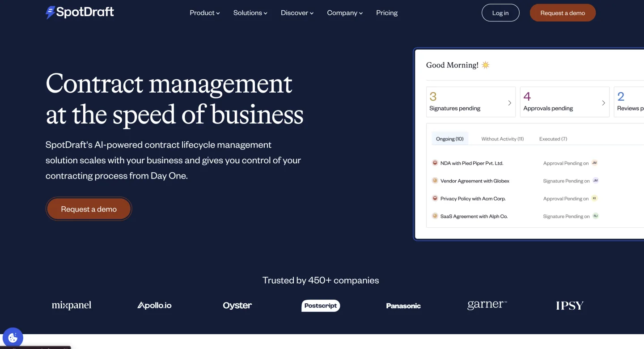Click the Log in button
The width and height of the screenshot is (644, 349).
pyautogui.click(x=500, y=13)
